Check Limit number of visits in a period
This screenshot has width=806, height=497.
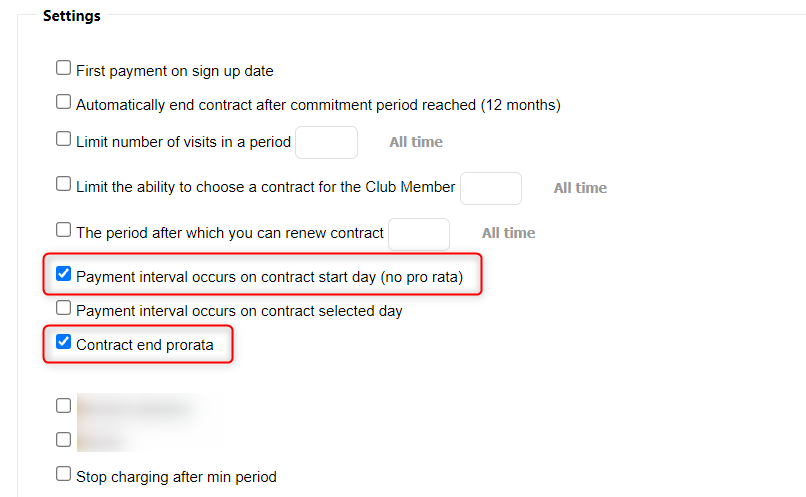pyautogui.click(x=64, y=139)
